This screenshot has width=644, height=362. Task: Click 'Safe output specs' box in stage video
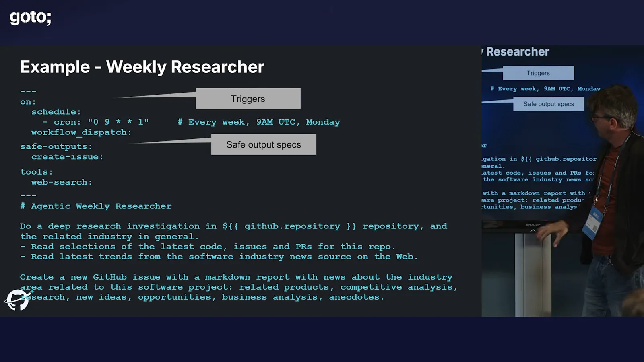pos(549,104)
